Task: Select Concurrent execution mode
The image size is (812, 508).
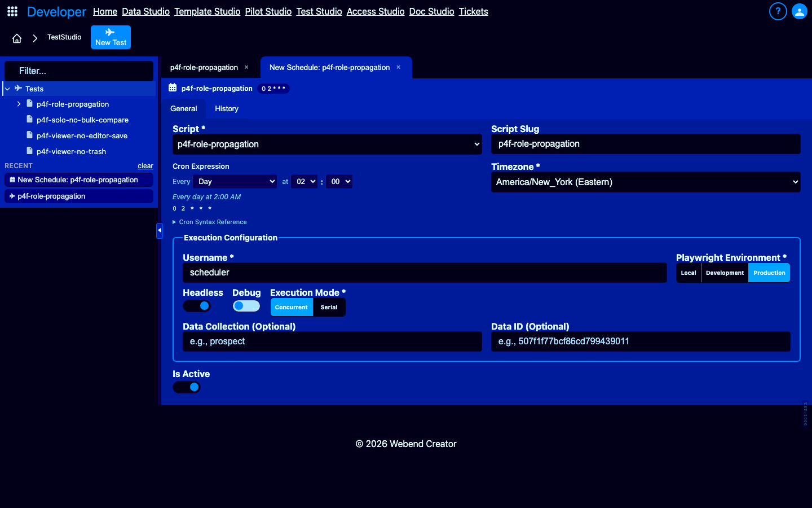Action: [x=292, y=307]
